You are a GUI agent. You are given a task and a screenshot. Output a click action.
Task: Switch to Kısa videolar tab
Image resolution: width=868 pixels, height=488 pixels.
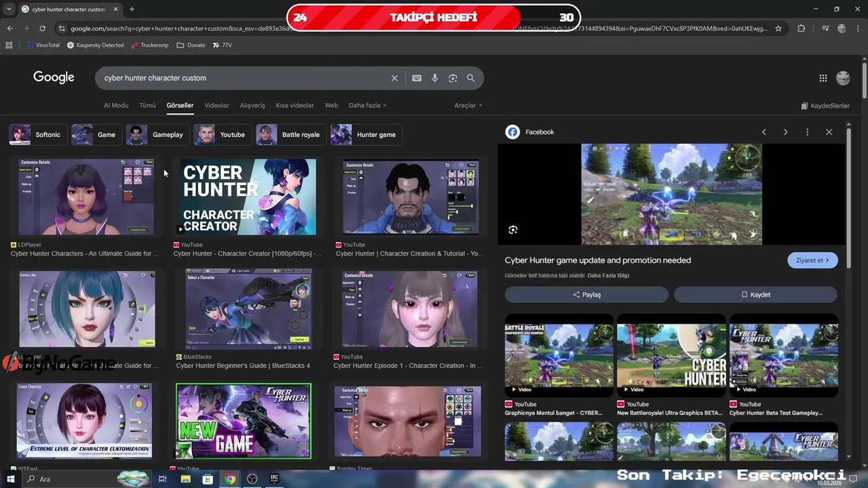coord(295,106)
